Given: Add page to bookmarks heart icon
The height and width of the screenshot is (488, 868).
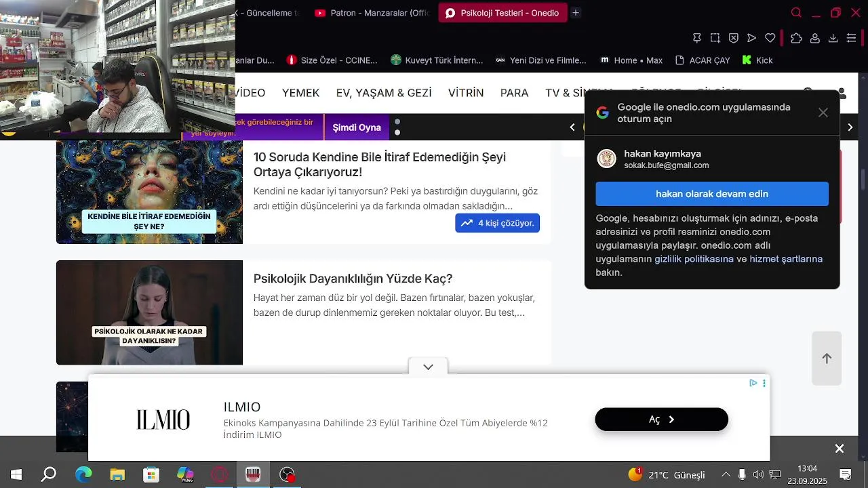Looking at the screenshot, I should [770, 38].
